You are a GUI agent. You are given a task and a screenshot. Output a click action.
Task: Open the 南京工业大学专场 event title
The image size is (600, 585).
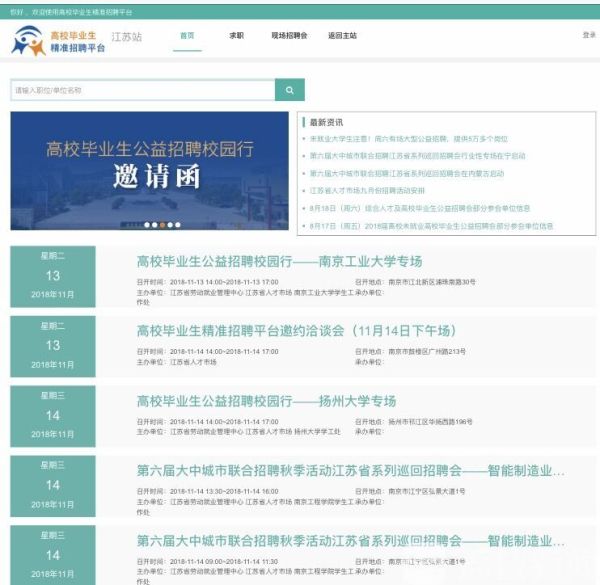[279, 262]
